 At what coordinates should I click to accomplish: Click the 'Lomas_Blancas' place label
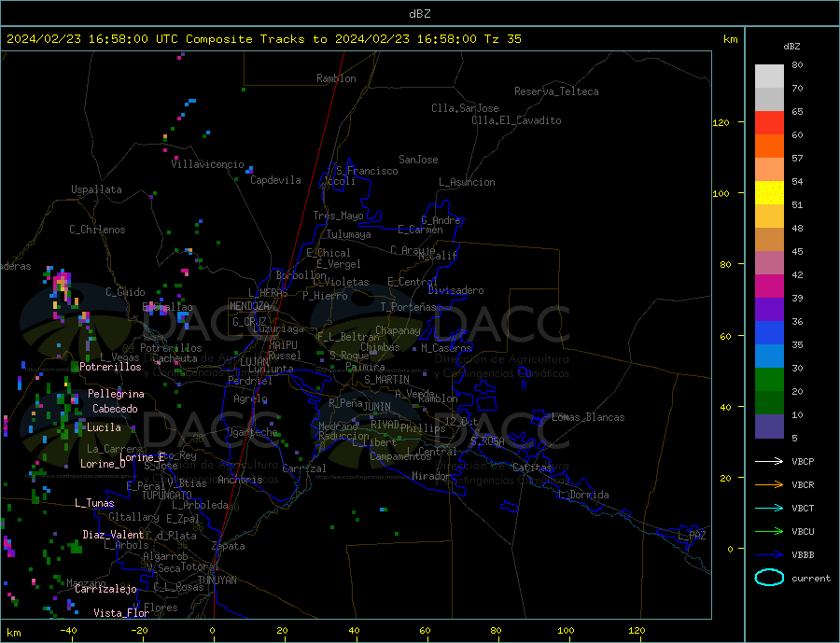[x=588, y=417]
